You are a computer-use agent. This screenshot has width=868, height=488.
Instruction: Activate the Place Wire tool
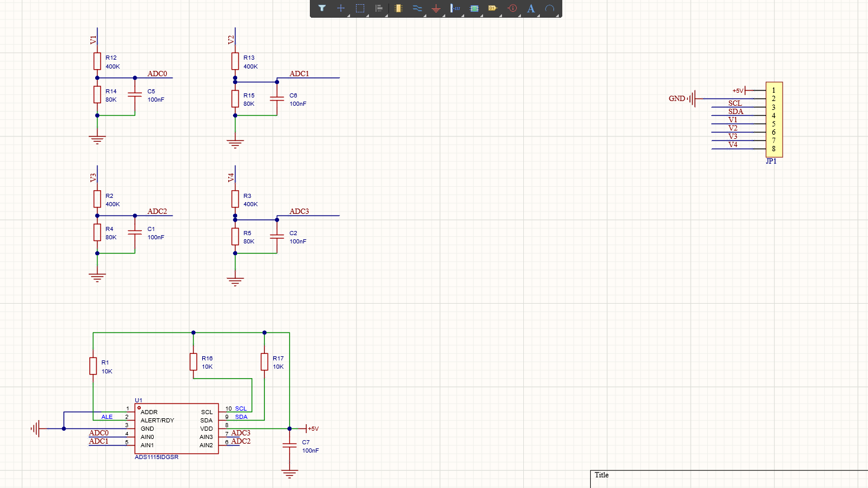tap(417, 8)
